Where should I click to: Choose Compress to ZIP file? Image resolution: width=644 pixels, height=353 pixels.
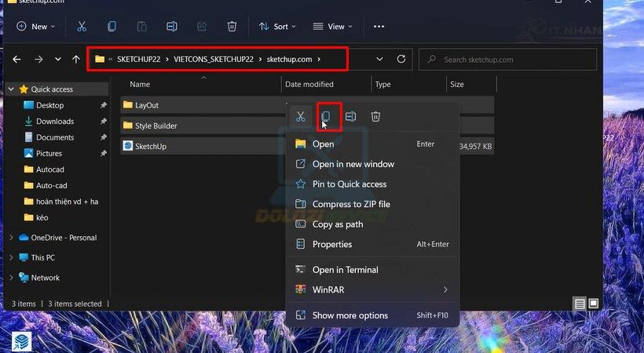coord(350,204)
